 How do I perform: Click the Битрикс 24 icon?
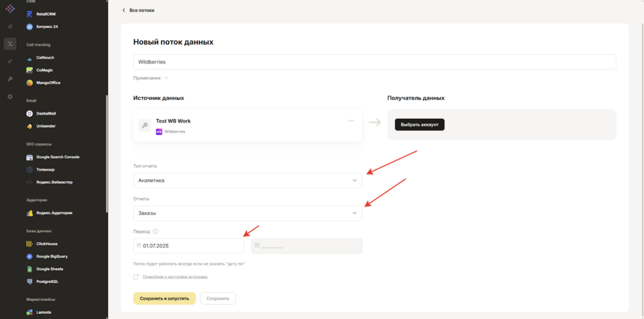30,26
